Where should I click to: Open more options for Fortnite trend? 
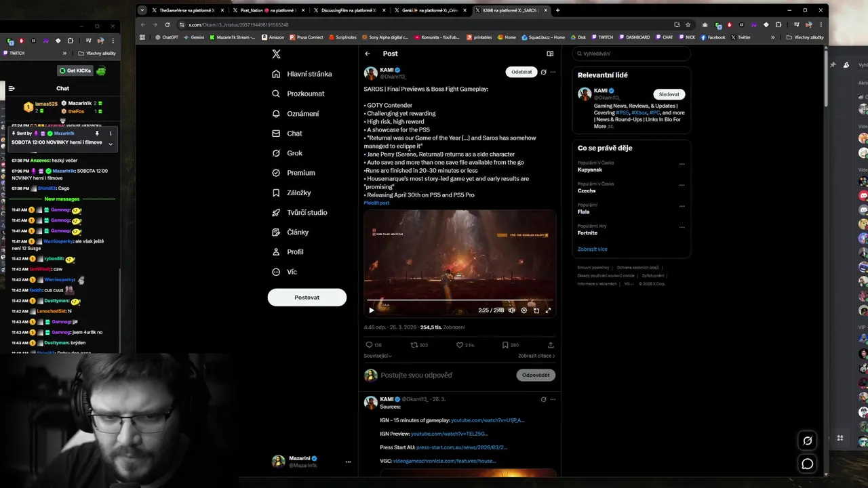(x=682, y=227)
